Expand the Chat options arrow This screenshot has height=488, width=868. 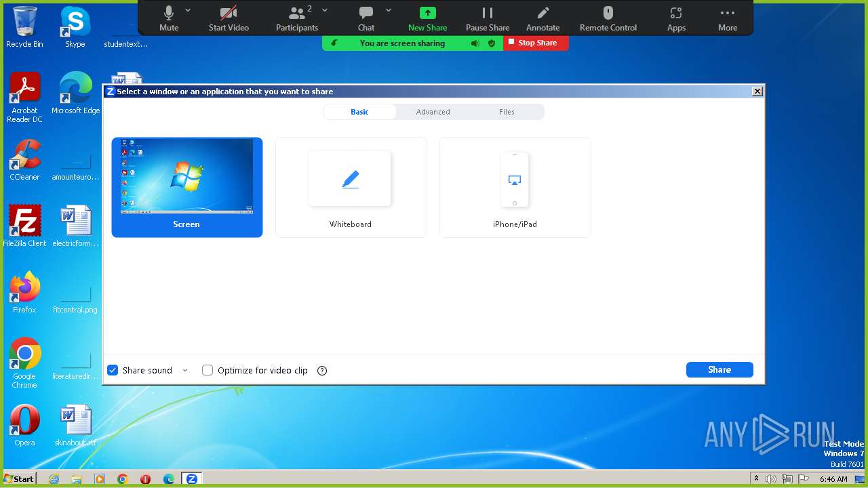point(389,10)
